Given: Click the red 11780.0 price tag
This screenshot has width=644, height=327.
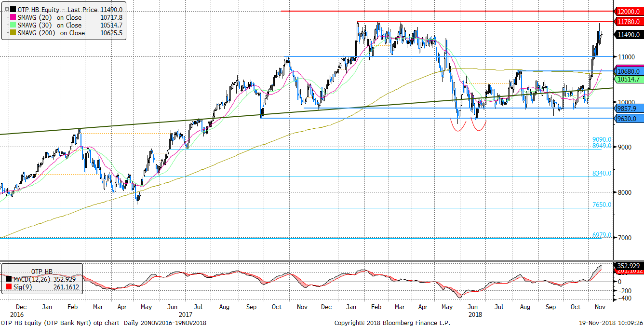Looking at the screenshot, I should click(x=628, y=21).
